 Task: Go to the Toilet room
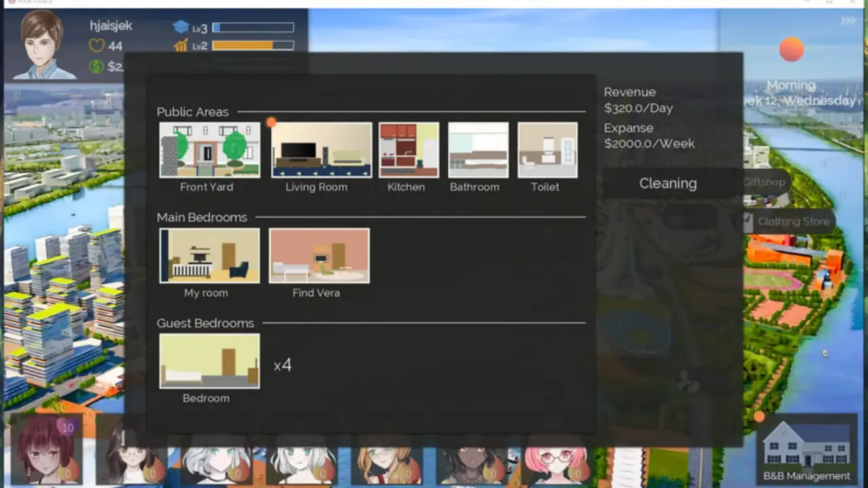547,150
